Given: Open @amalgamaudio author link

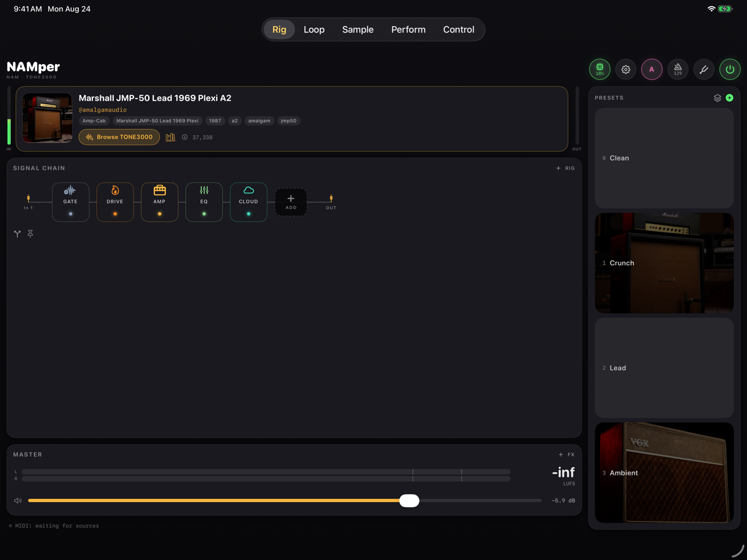Looking at the screenshot, I should 102,110.
